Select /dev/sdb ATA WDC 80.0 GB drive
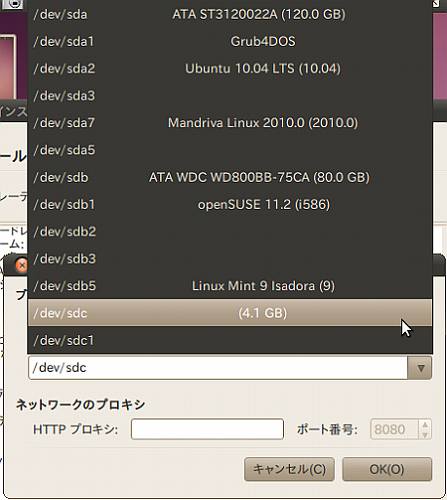447x500 pixels. click(x=230, y=177)
